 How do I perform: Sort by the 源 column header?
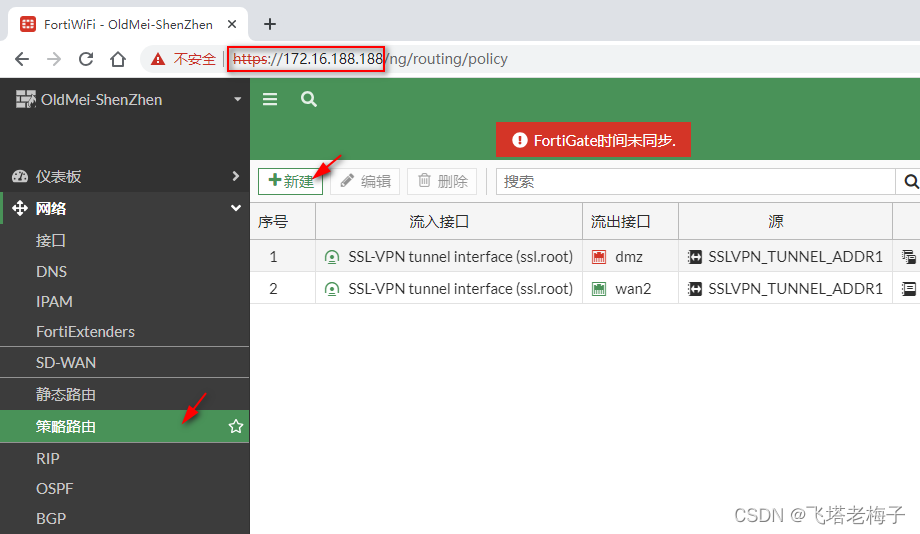pyautogui.click(x=785, y=222)
